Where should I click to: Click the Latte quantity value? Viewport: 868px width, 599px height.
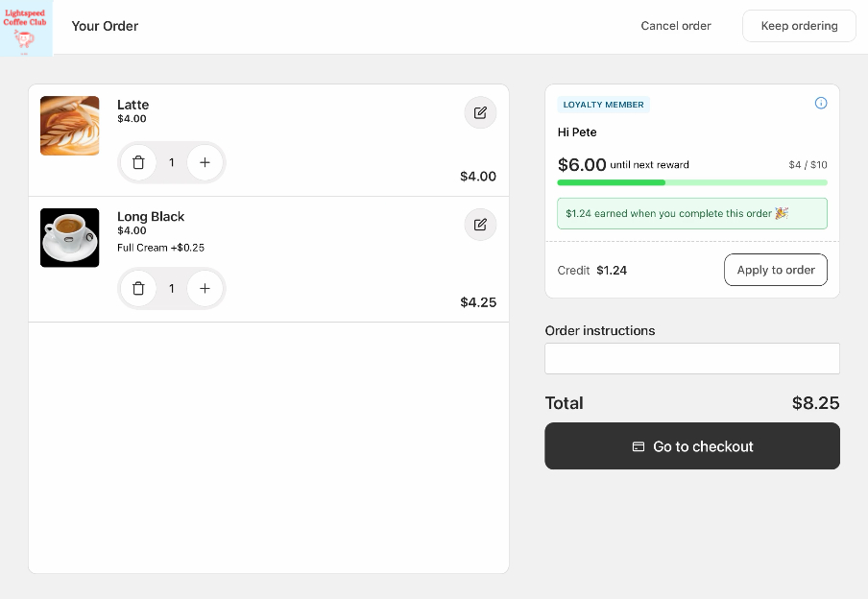172,163
